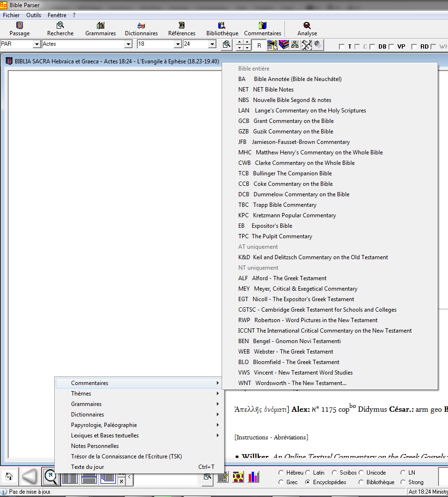The height and width of the screenshot is (497, 448).
Task: Select the Strong radio button
Action: point(403,482)
